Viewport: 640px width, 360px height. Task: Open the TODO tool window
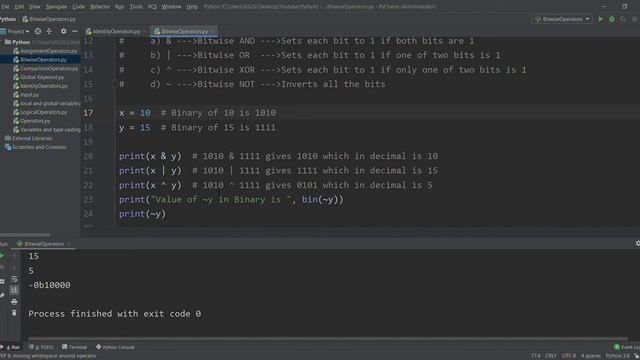(x=42, y=347)
